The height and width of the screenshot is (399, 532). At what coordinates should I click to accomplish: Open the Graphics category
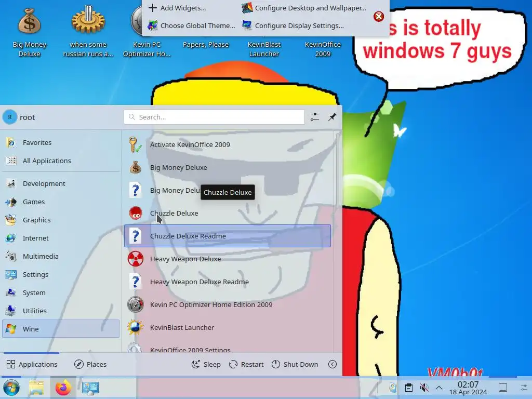pos(61,220)
